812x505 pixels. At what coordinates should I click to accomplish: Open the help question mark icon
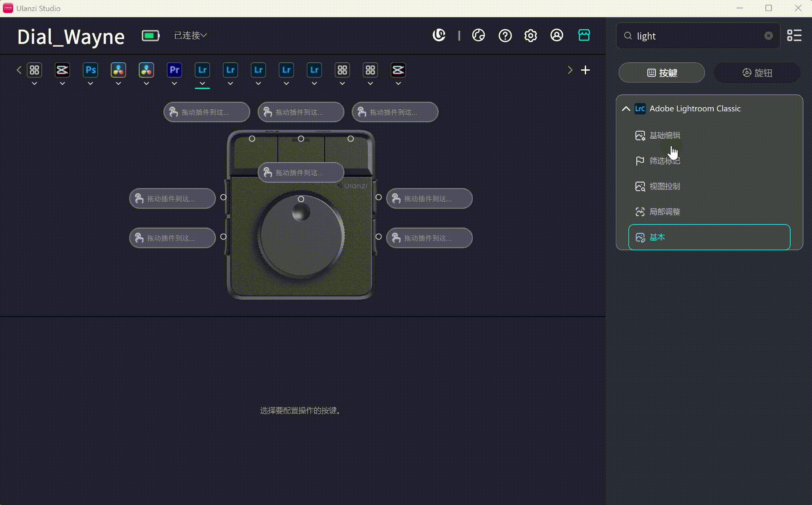coord(505,36)
